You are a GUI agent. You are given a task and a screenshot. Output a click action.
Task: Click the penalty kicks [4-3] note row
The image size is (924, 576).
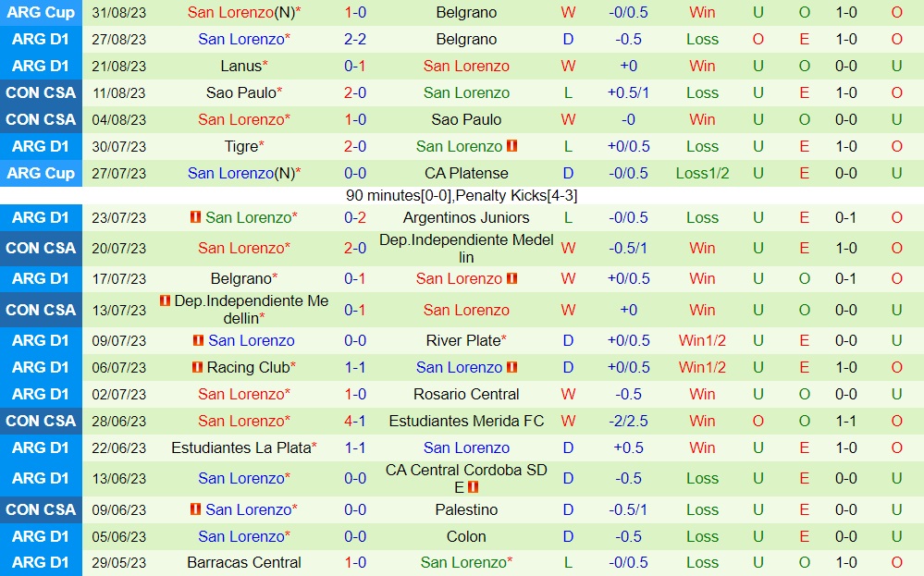click(x=462, y=195)
